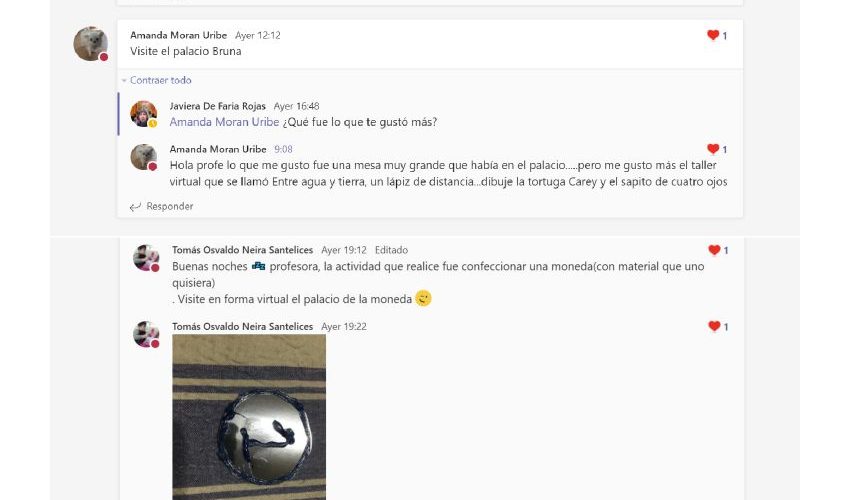The image size is (850, 500).
Task: Open Javiera De Faria Rojas's profile avatar
Action: click(144, 114)
